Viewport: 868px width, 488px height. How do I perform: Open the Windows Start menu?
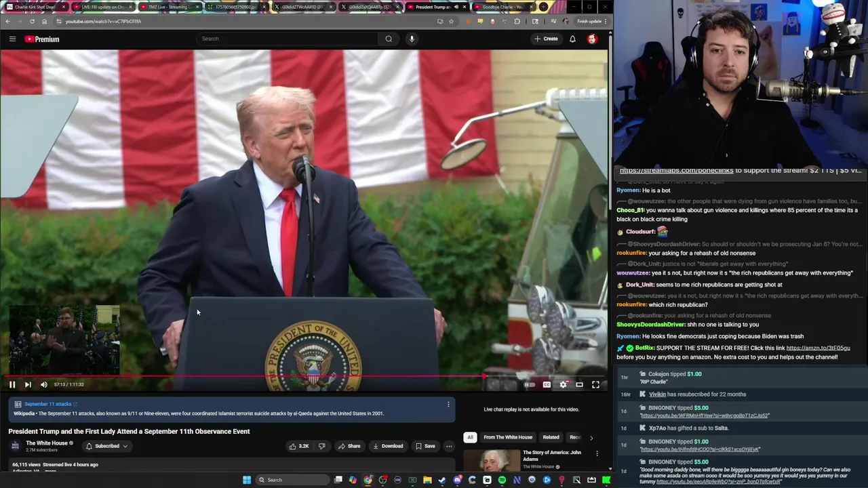(247, 480)
